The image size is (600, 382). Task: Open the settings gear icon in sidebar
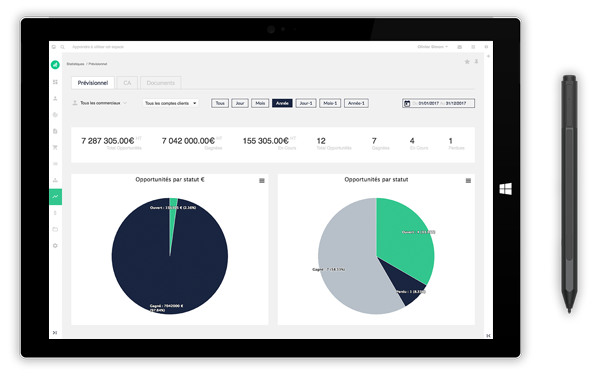[x=55, y=246]
